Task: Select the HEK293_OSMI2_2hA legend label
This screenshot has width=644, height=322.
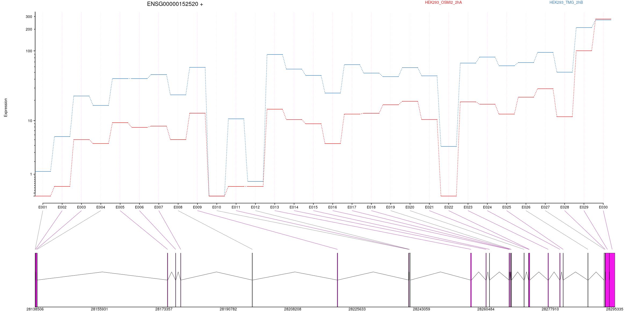Action: 443,2
